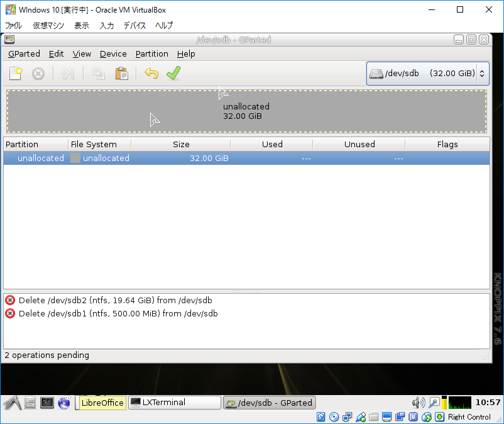Image resolution: width=504 pixels, height=424 pixels.
Task: Open the Partition menu
Action: [x=151, y=53]
